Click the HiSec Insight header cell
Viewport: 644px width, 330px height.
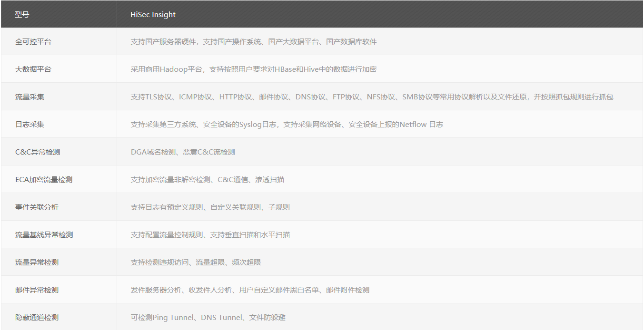(151, 14)
